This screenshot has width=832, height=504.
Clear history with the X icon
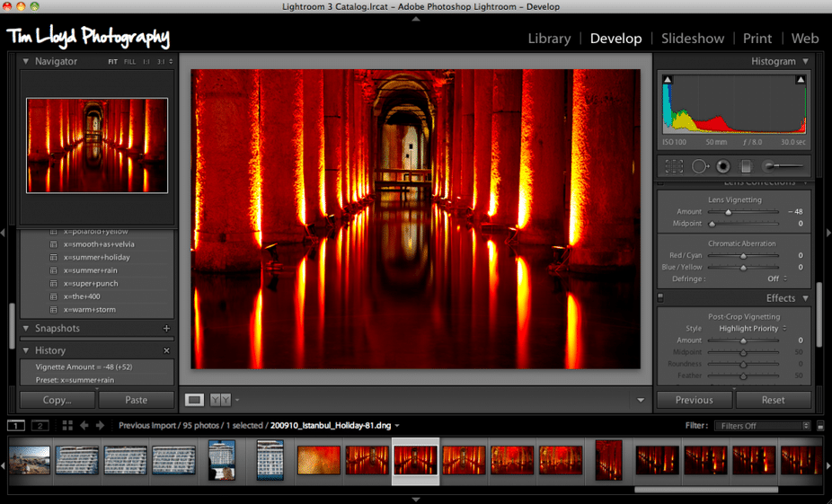(166, 350)
